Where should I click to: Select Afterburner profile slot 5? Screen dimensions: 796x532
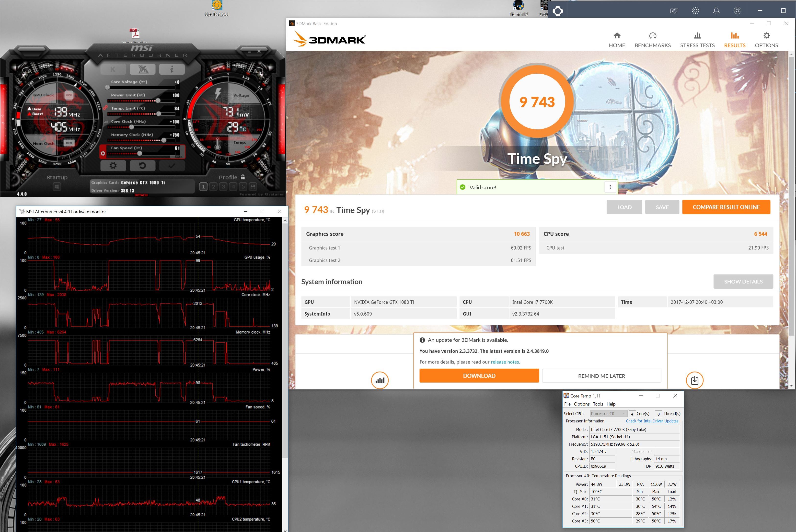243,187
